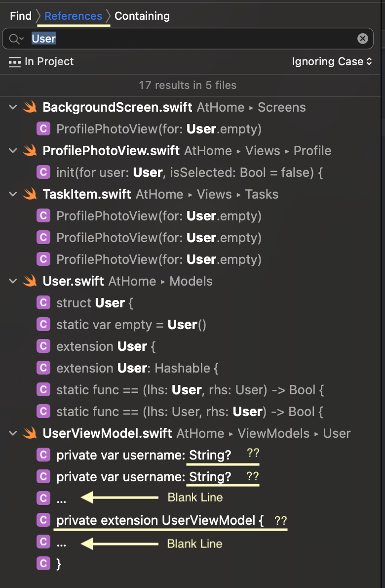Click the C icon beside 'private extension UserViewModel {'
The width and height of the screenshot is (385, 588).
[43, 520]
